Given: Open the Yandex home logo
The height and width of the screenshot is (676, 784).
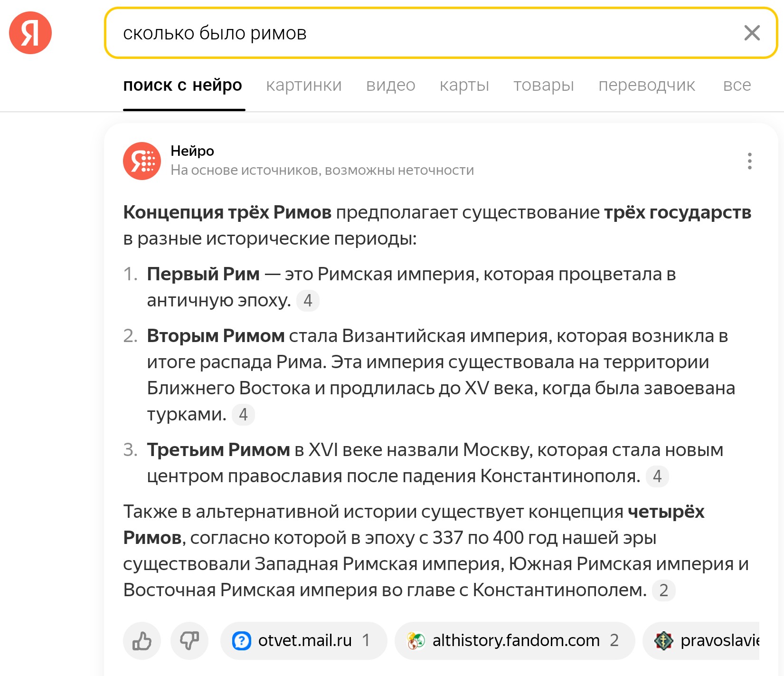Looking at the screenshot, I should (x=30, y=33).
